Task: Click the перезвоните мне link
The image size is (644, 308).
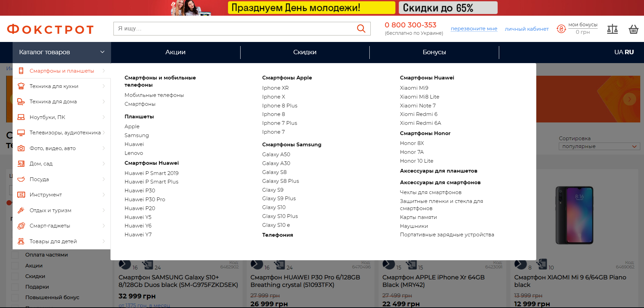Action: tap(474, 29)
